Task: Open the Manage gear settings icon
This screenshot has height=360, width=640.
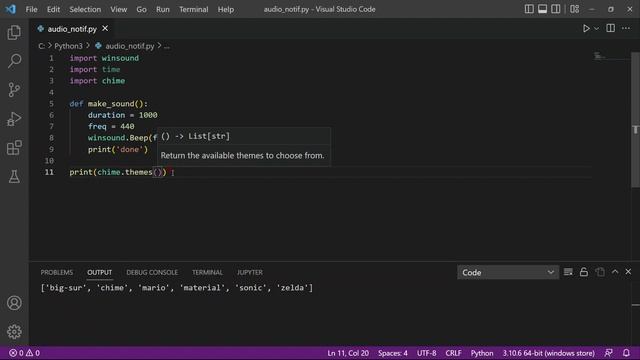Action: click(x=14, y=332)
